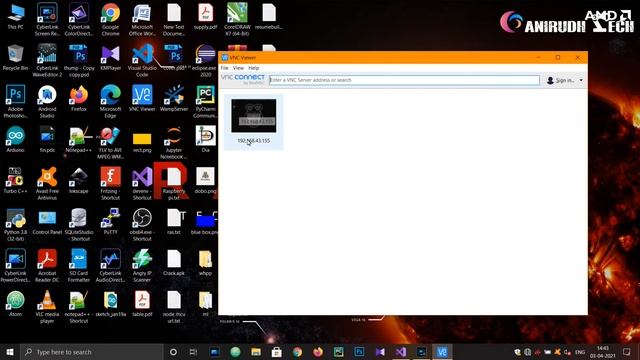The width and height of the screenshot is (640, 360).
Task: Open KMPlayer desktop icon
Action: [x=111, y=58]
